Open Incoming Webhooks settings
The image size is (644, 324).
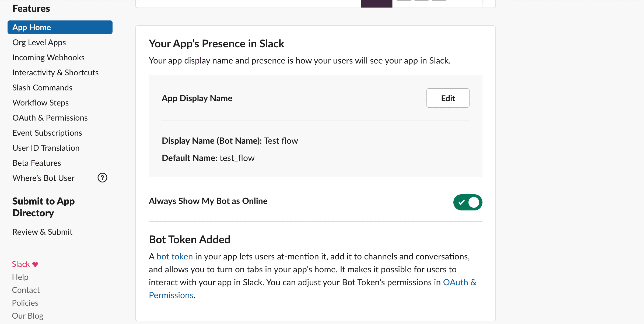coord(48,58)
